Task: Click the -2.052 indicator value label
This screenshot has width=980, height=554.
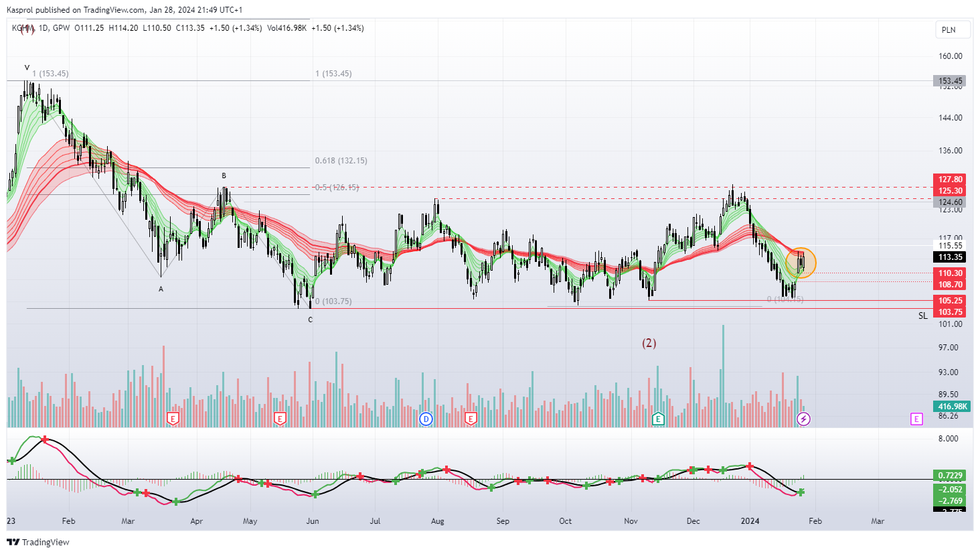Action: [950, 490]
